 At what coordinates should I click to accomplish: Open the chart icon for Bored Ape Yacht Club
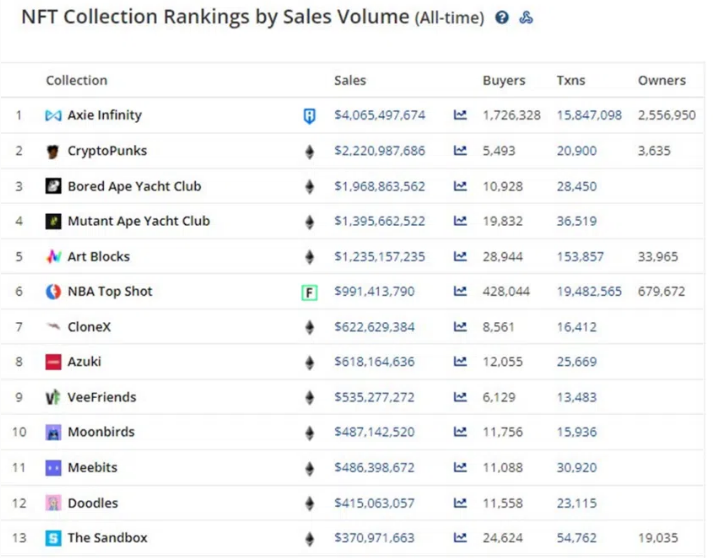pyautogui.click(x=460, y=186)
